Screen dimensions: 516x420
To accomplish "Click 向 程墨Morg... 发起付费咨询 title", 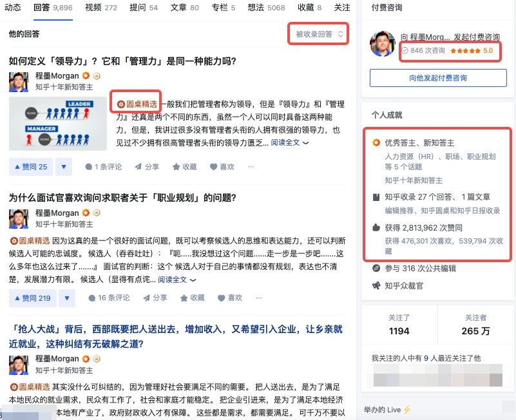I will (450, 37).
